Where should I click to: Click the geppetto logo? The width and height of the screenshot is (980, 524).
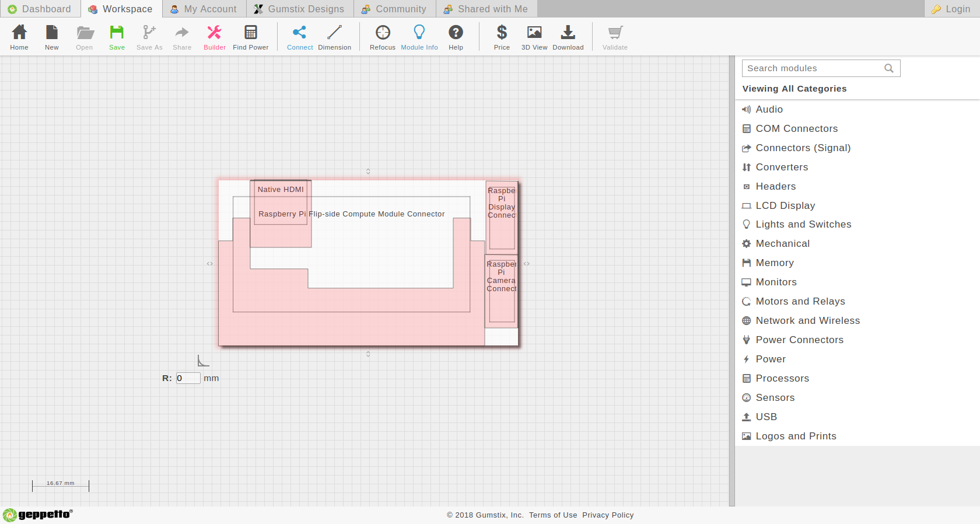[38, 515]
